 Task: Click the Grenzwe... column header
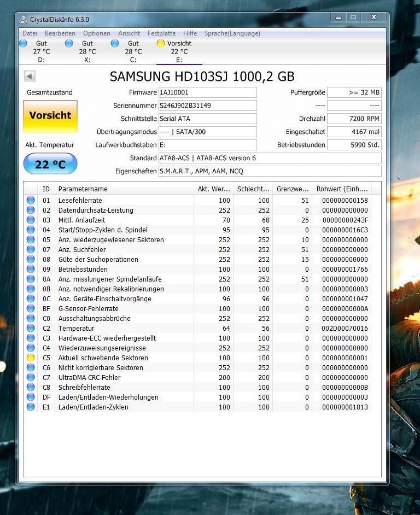coord(292,189)
